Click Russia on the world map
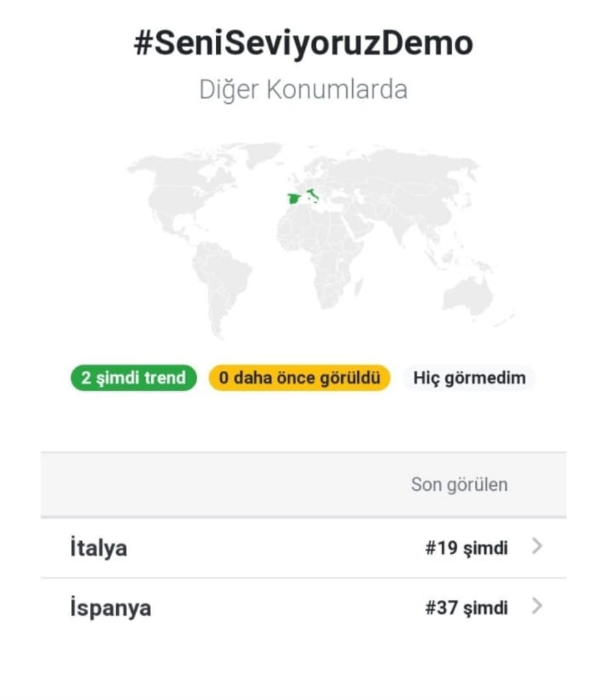Image resolution: width=611 pixels, height=700 pixels. click(x=402, y=169)
